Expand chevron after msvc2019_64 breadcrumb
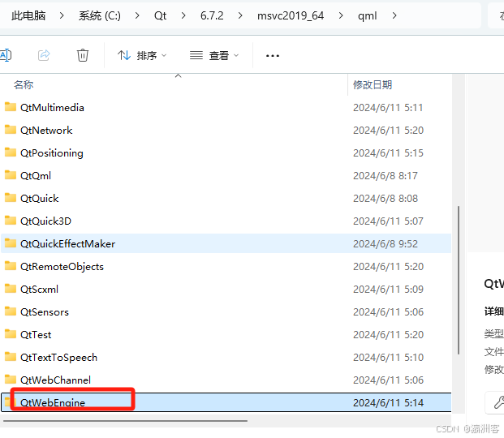 tap(341, 15)
